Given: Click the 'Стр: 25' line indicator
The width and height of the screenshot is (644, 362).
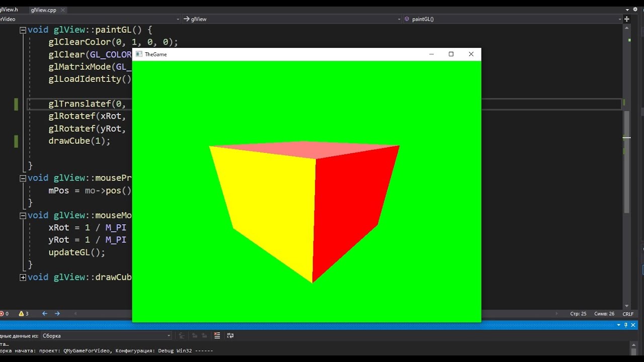Looking at the screenshot, I should point(578,314).
